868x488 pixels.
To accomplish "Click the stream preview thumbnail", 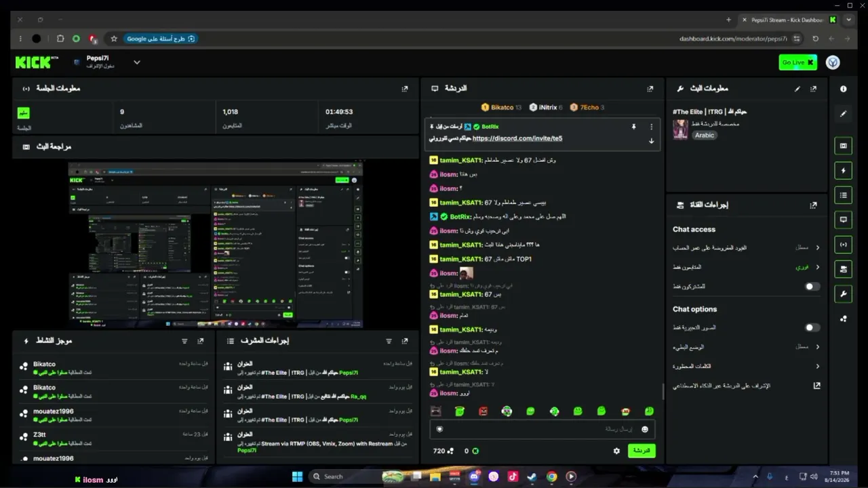I will coord(216,245).
